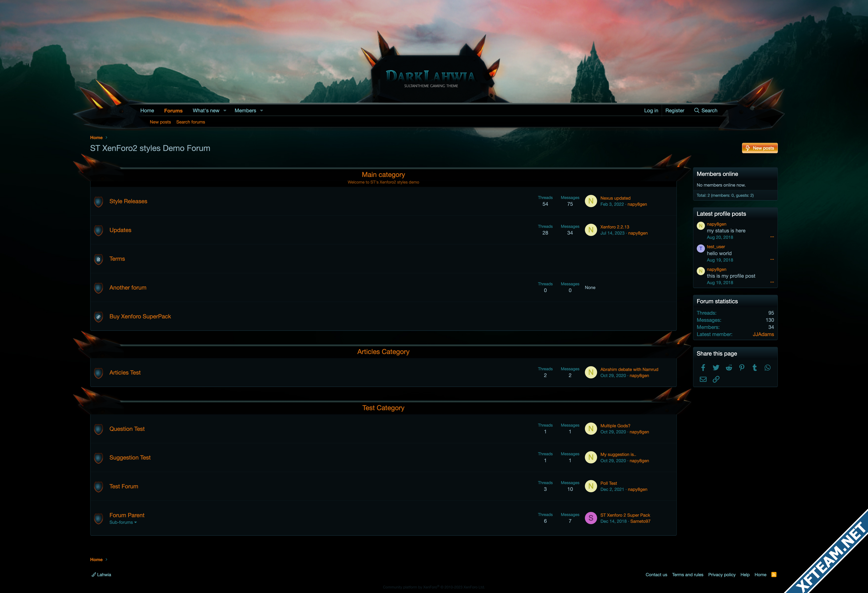Viewport: 868px width, 593px height.
Task: Open the Lahwia style chooser in footer
Action: [x=101, y=575]
